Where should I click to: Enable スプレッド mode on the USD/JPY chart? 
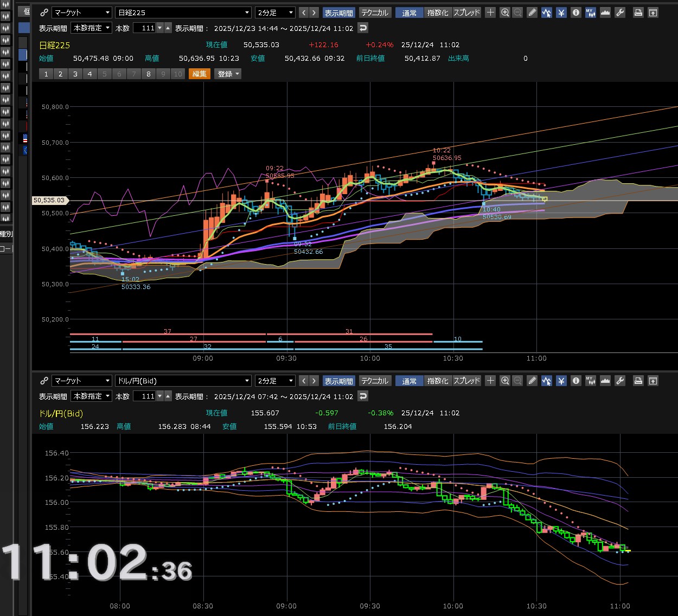[466, 381]
